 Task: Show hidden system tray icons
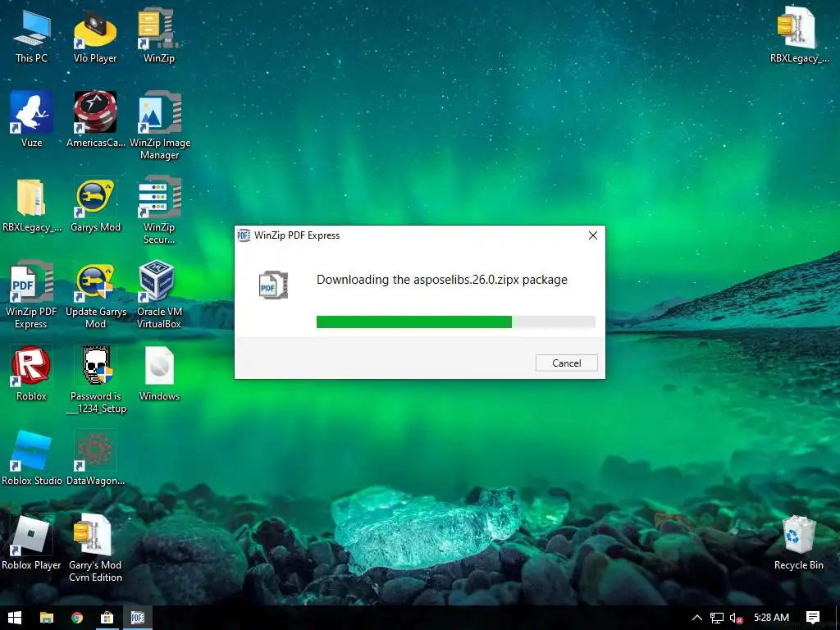697,618
